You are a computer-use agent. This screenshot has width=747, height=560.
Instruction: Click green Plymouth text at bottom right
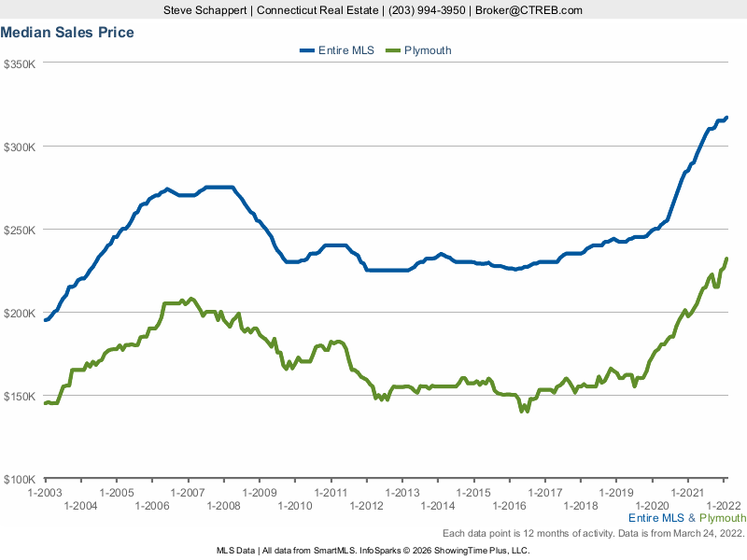tap(723, 518)
